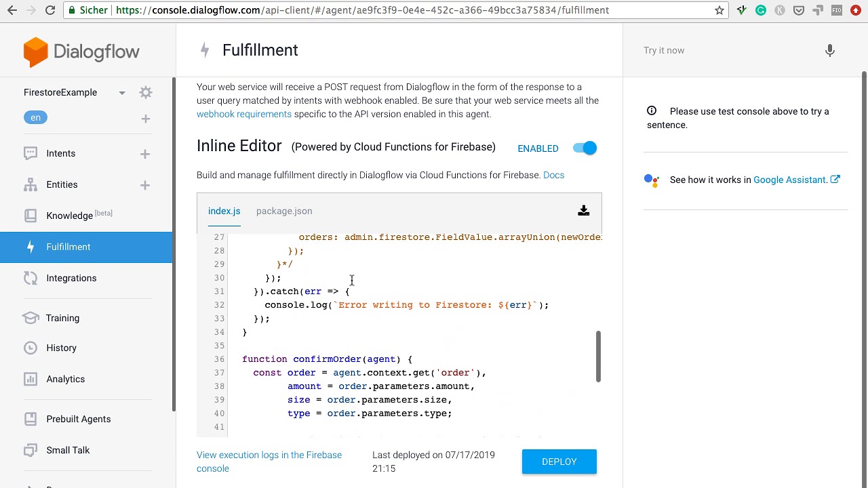Click the Grammarly extension icon
This screenshot has height=488, width=868.
click(761, 10)
